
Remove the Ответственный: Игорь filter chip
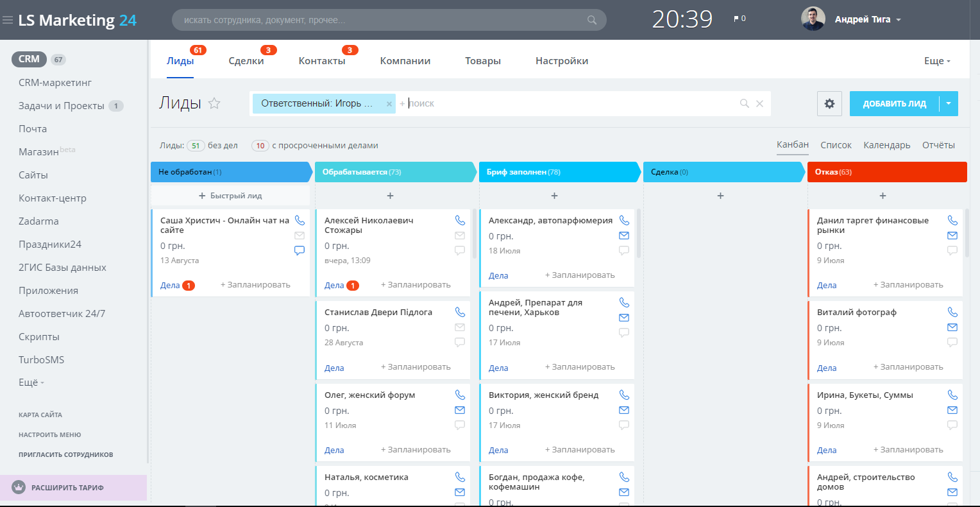point(389,104)
